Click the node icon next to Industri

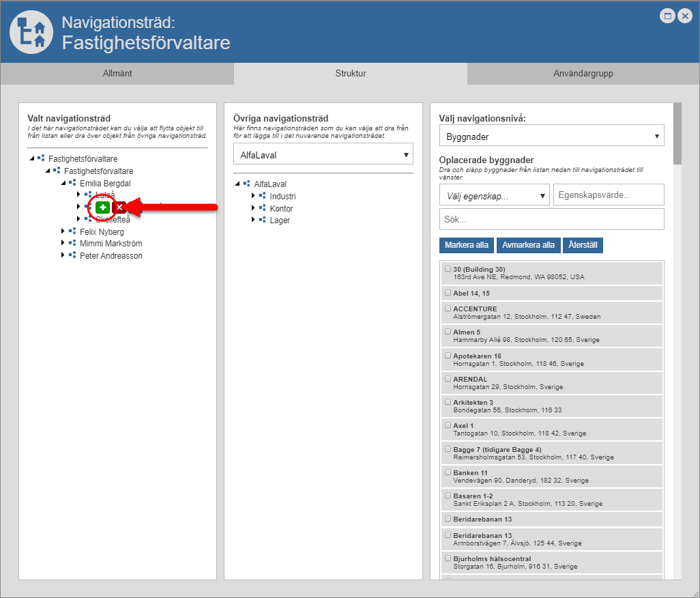[262, 196]
